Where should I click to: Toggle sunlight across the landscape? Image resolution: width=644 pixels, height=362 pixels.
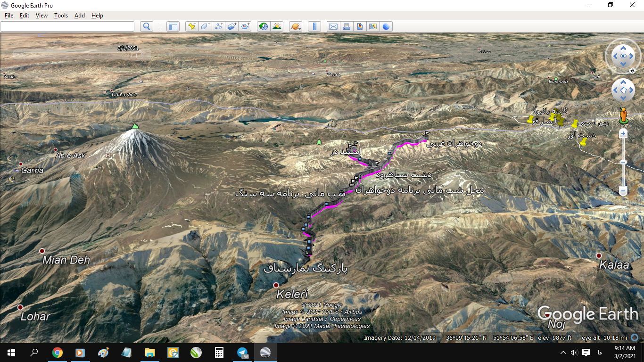point(277,26)
